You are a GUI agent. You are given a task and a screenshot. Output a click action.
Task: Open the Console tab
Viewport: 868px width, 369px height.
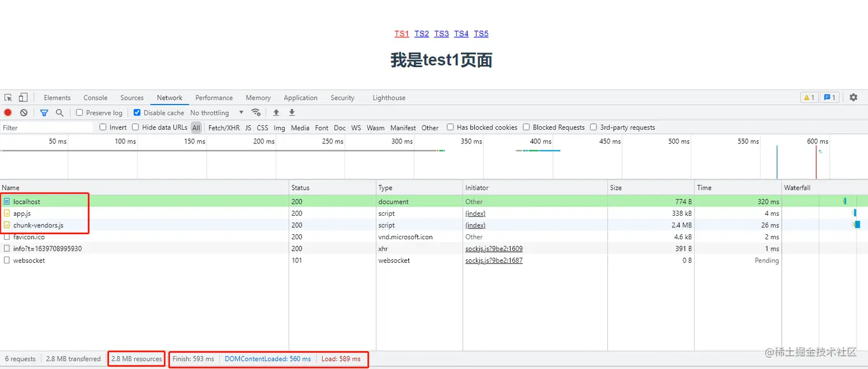tap(95, 98)
